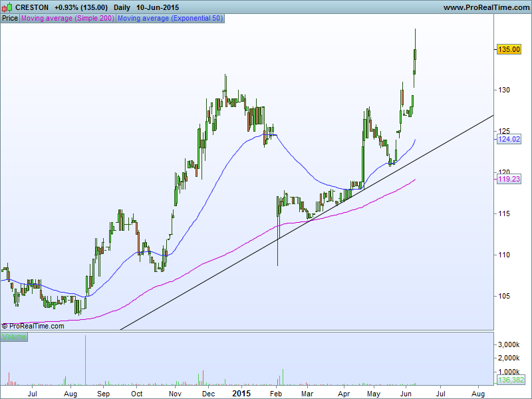Click the Aug label at far right of time axis
Viewport: 532px width, 399px height.
[477, 394]
